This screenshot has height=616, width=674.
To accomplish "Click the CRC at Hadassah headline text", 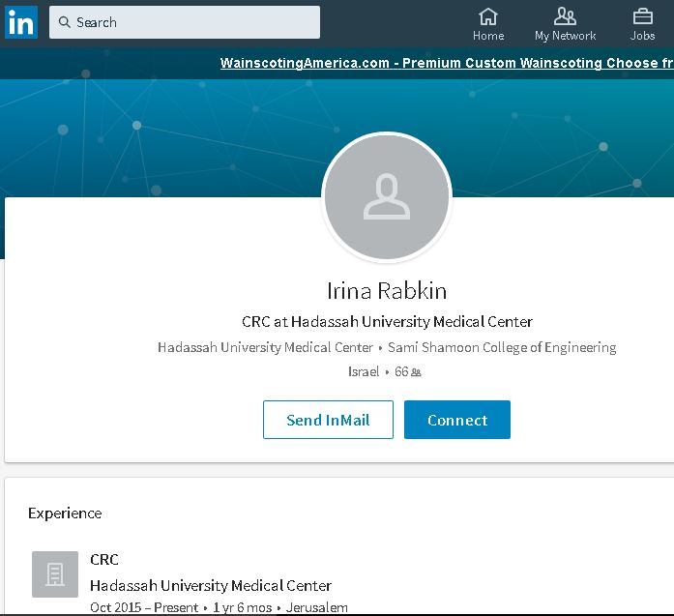I will click(387, 322).
